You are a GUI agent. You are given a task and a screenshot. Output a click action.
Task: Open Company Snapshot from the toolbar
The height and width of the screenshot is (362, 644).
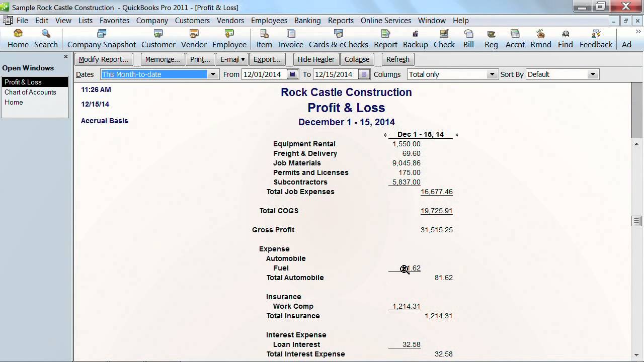pos(102,39)
